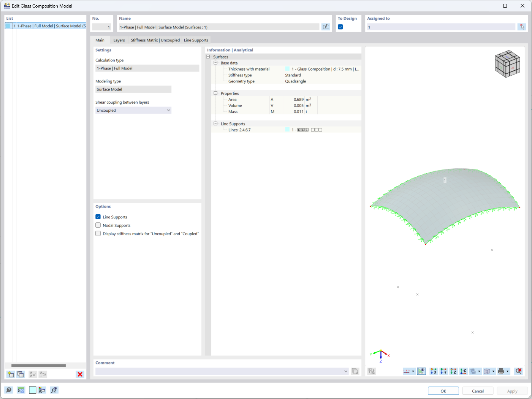Create a new glass composition model
This screenshot has width=532, height=399.
(x=10, y=374)
